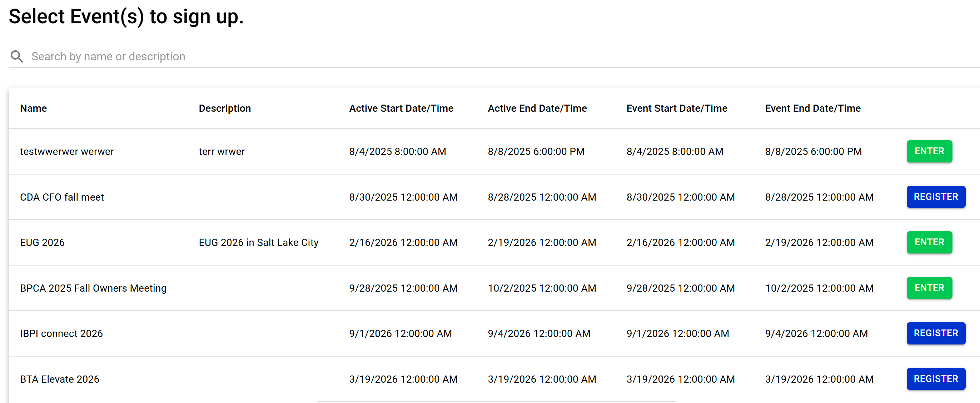
Task: Select the EUG 2026 row name
Action: pos(42,242)
